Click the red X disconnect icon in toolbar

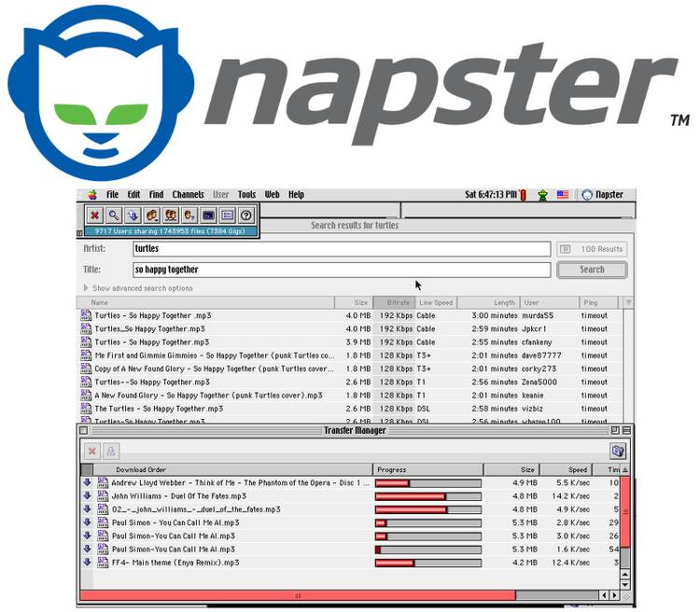point(95,215)
